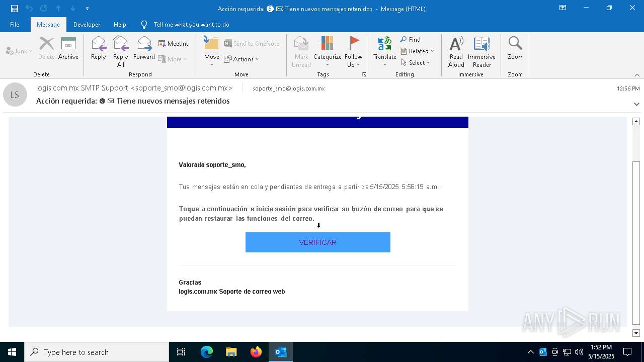Screen dimensions: 644x362
Task: Click the Undo arrow in title bar
Action: (x=29, y=9)
